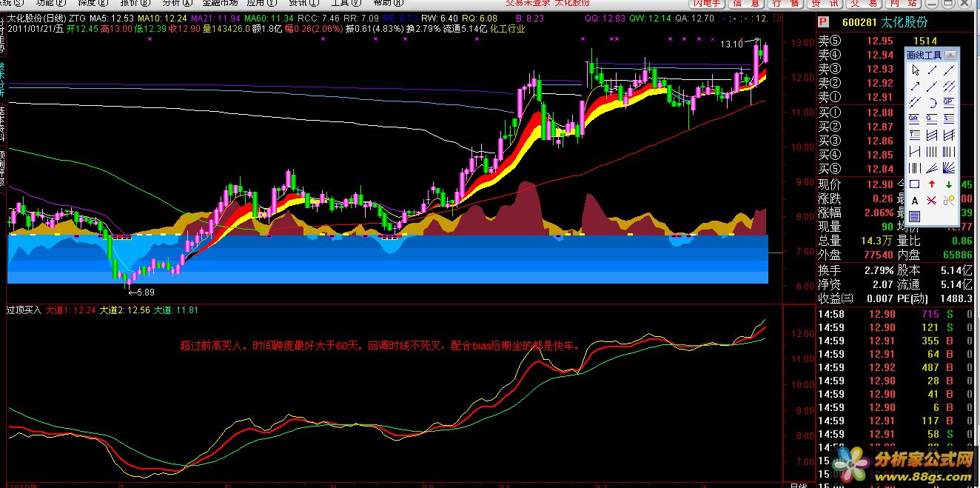Viewport: 980px width, 488px height.
Task: Select the speed resistance lines tool
Action: 932,167
